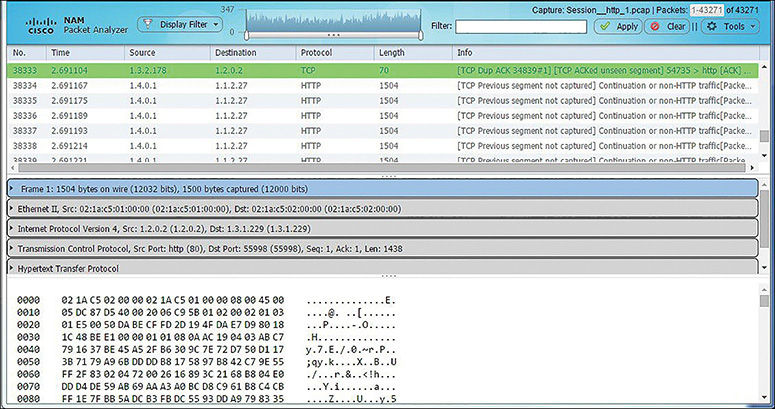Clear the filter

click(x=667, y=26)
